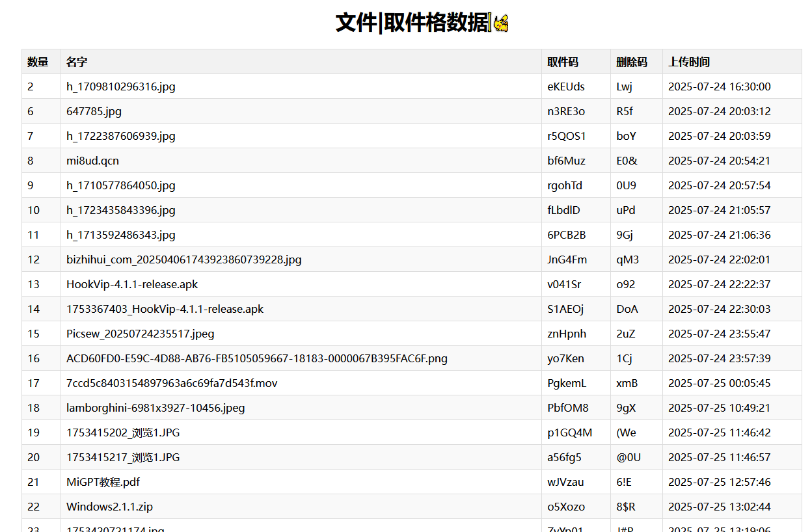The image size is (812, 532).
Task: Click the Pikachu icon beside the title
Action: (500, 23)
